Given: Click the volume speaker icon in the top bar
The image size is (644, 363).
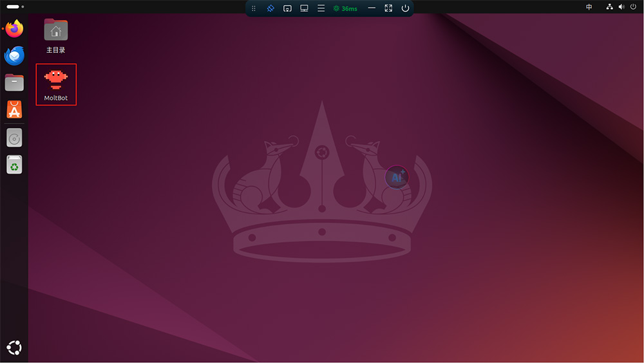Looking at the screenshot, I should (621, 7).
